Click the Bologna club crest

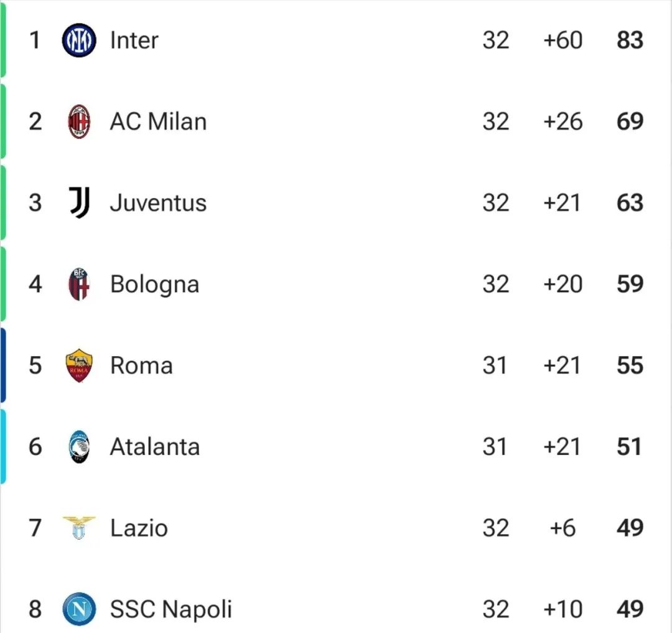(79, 284)
